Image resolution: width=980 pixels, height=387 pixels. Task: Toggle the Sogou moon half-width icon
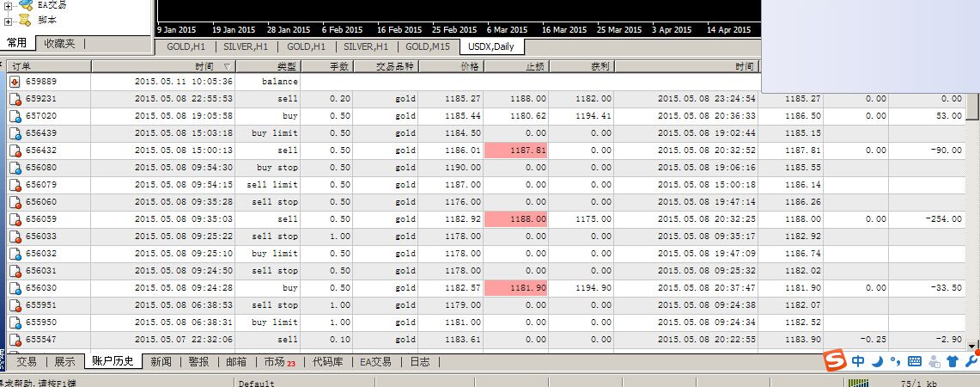pyautogui.click(x=878, y=361)
